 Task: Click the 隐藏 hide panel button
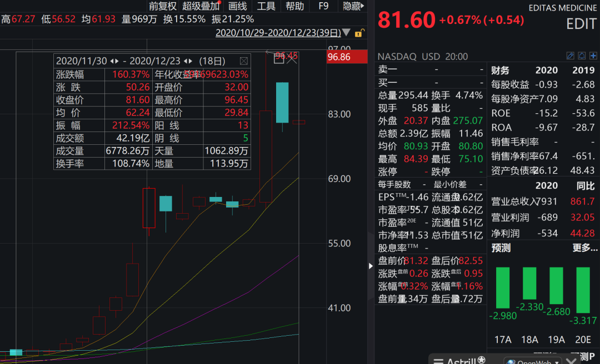point(353,6)
